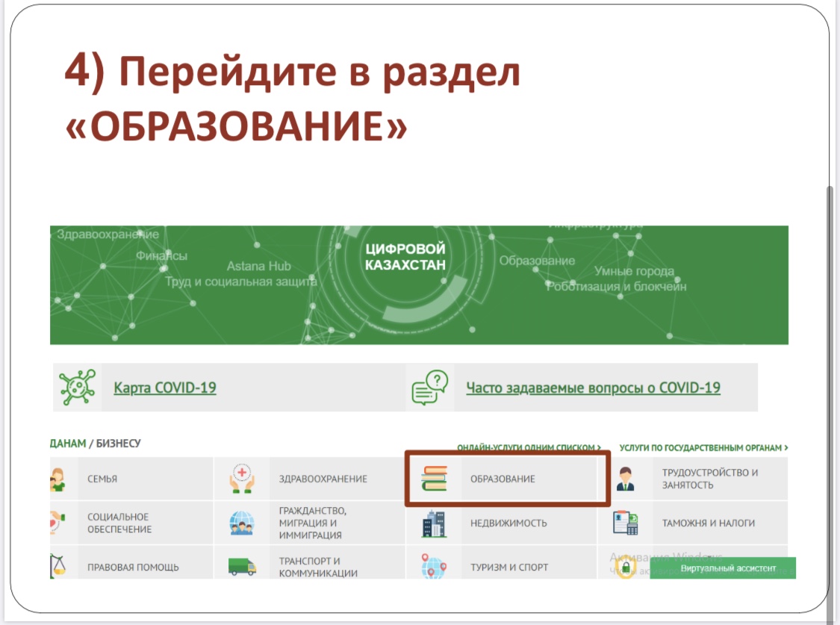This screenshot has width=840, height=625.
Task: Expand «Онлайн-услуги одним списком» list
Action: pos(529,448)
